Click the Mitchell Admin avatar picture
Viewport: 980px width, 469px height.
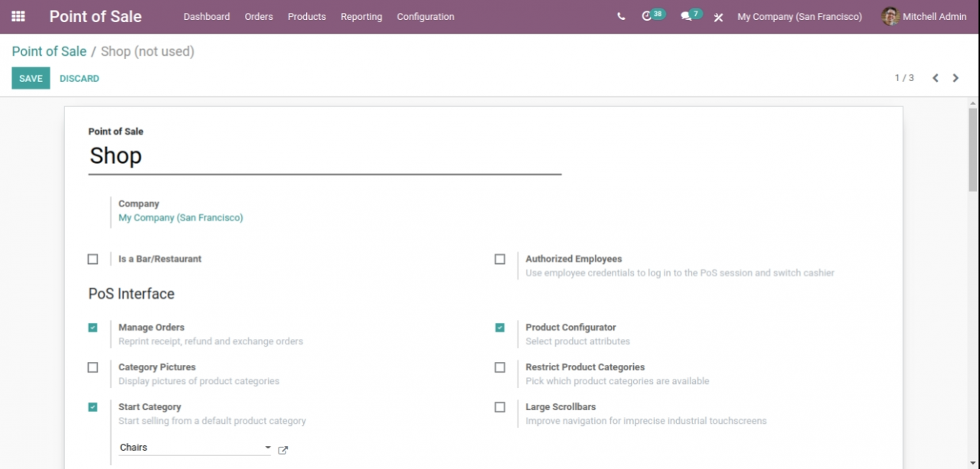tap(890, 16)
